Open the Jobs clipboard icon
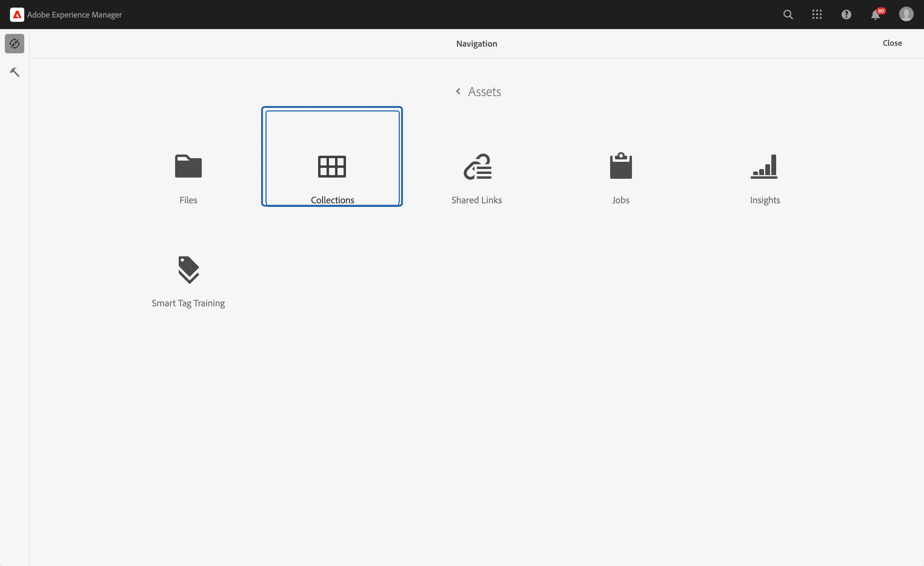The width and height of the screenshot is (924, 566). click(621, 165)
